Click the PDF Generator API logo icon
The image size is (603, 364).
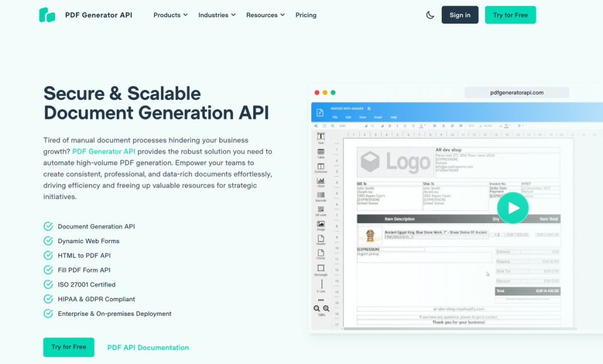tap(47, 15)
